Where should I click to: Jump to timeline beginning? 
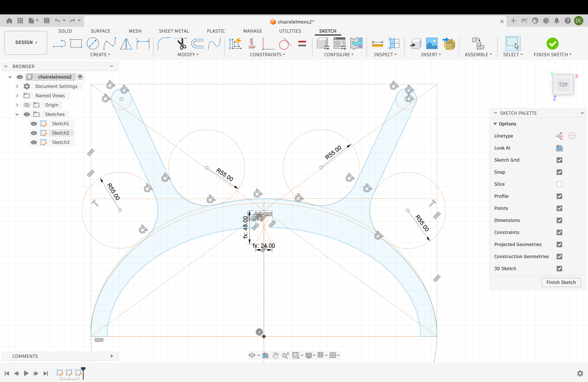(7, 373)
